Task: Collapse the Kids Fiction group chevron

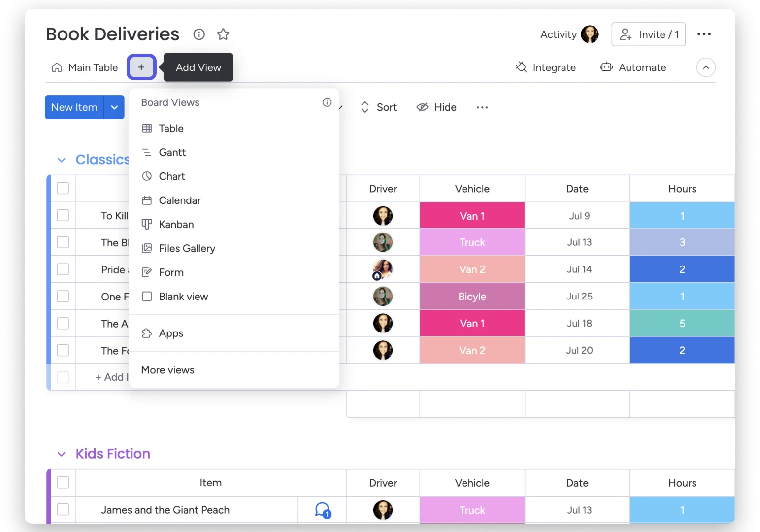Action: 62,454
